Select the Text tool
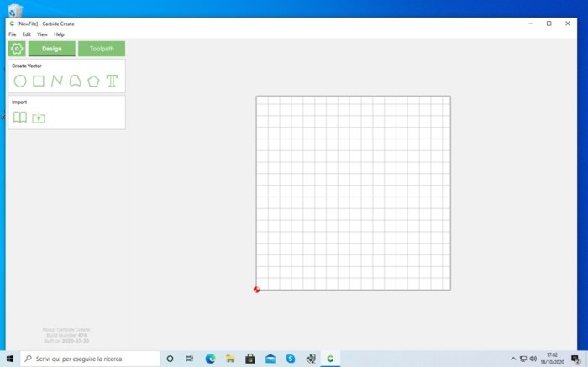Viewport: 588px width, 367px height. pyautogui.click(x=112, y=81)
